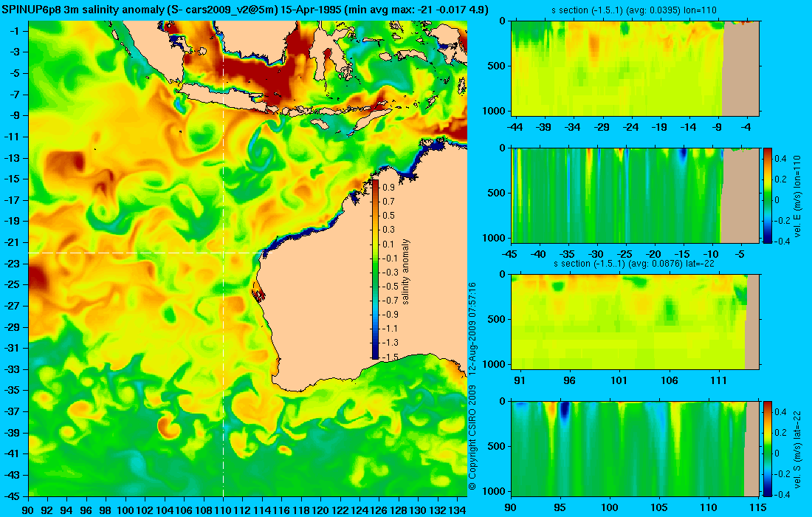
Task: Click the '-45' latitude label on main map
Action: (11, 496)
